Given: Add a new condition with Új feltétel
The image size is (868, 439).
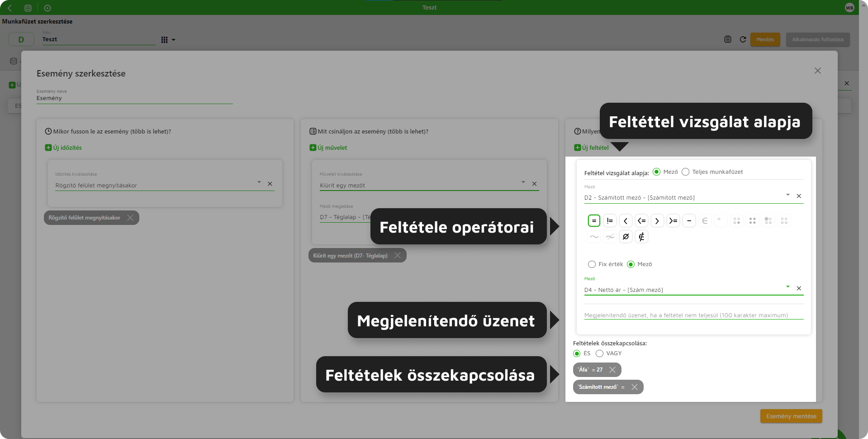Looking at the screenshot, I should (x=591, y=148).
